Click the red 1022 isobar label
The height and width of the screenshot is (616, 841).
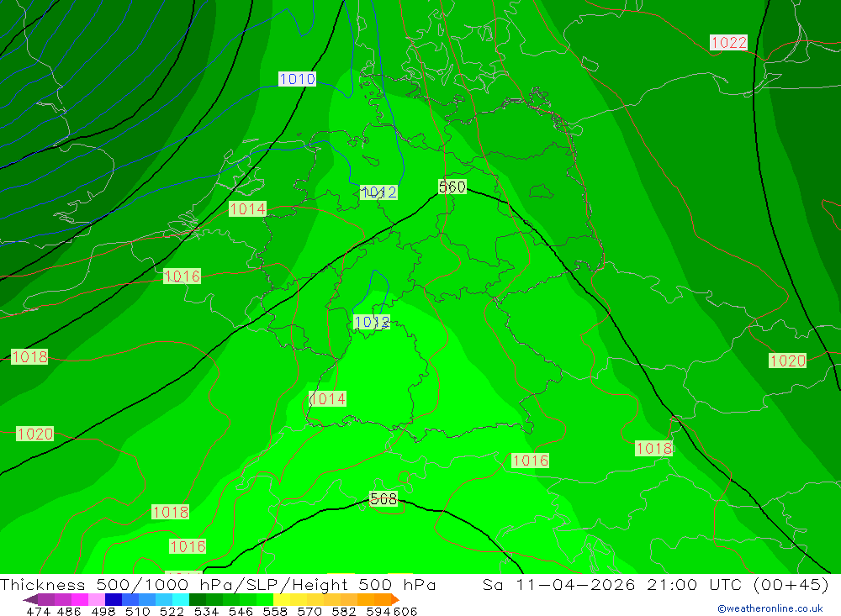728,42
